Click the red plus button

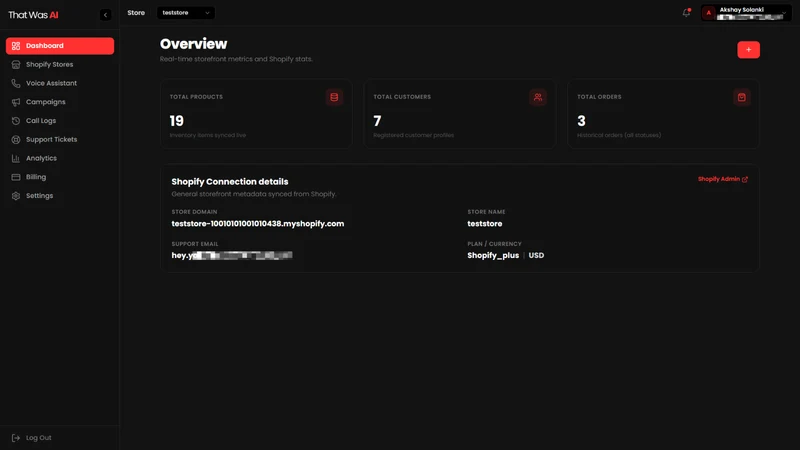[748, 49]
